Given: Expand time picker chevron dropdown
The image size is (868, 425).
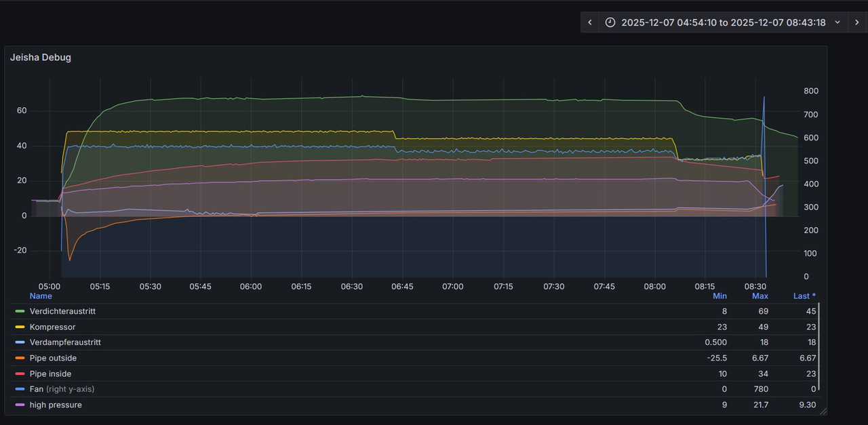Looking at the screenshot, I should [837, 22].
